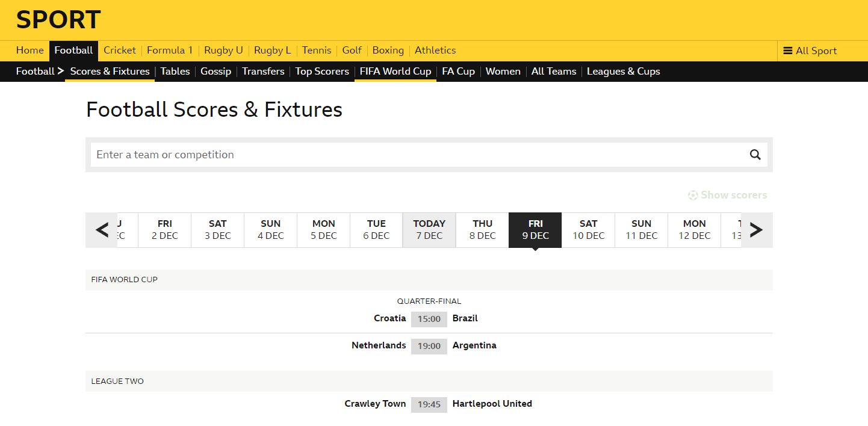Toggle Show scorers

pos(727,195)
